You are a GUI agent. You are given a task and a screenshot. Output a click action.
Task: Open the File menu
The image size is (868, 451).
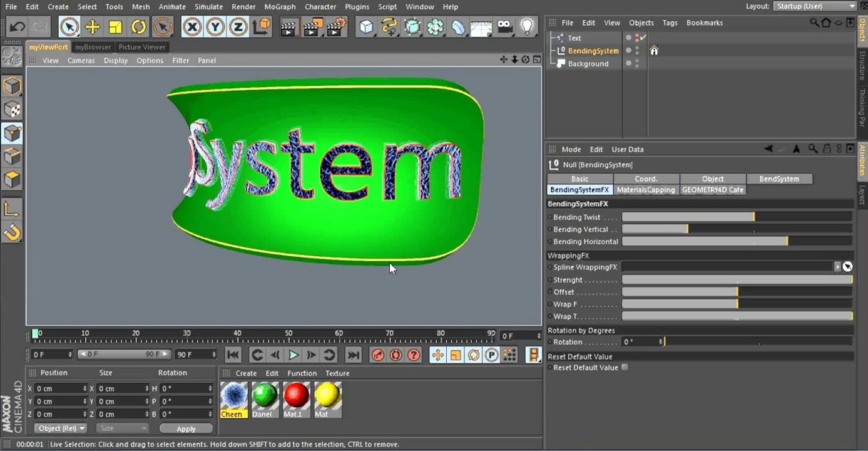point(11,7)
